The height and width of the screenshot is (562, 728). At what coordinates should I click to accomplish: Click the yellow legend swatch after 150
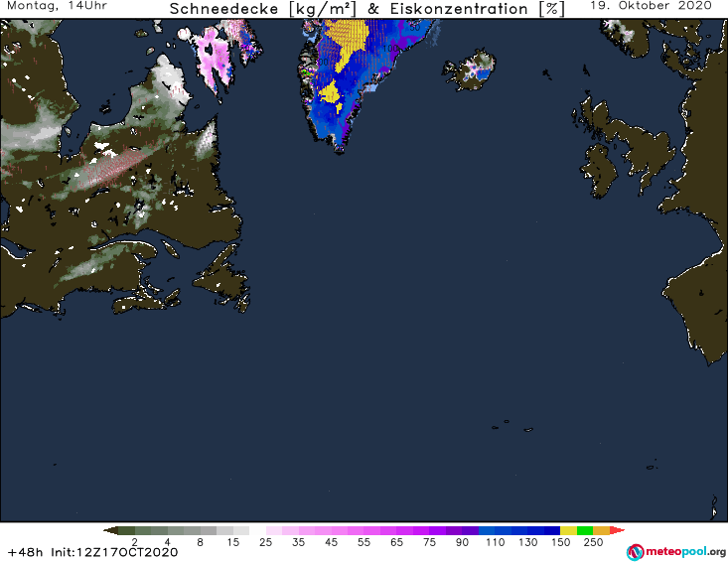pyautogui.click(x=568, y=530)
